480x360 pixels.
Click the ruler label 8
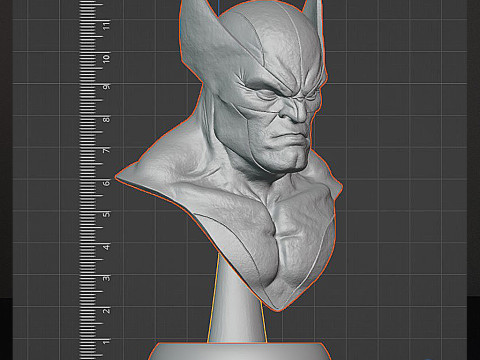coord(106,119)
